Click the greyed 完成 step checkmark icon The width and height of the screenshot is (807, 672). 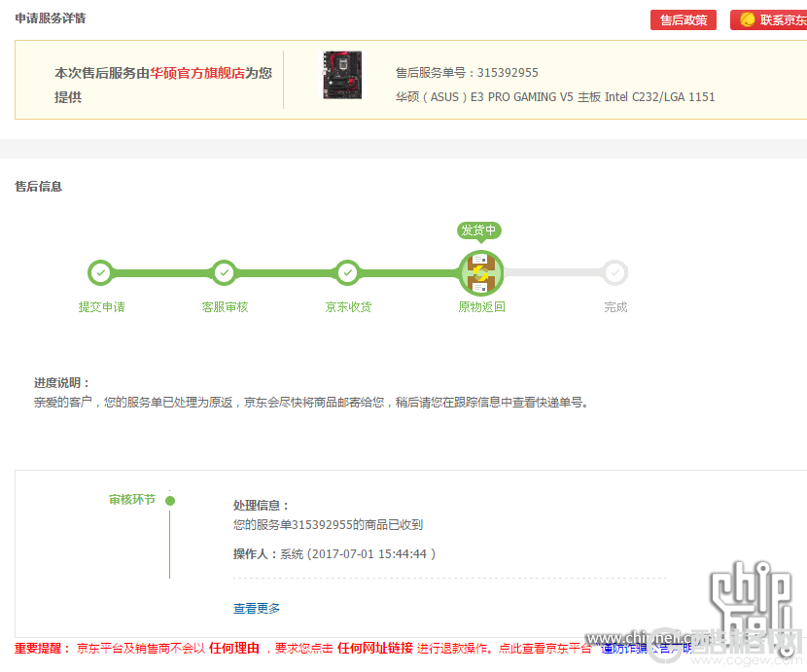tap(615, 272)
